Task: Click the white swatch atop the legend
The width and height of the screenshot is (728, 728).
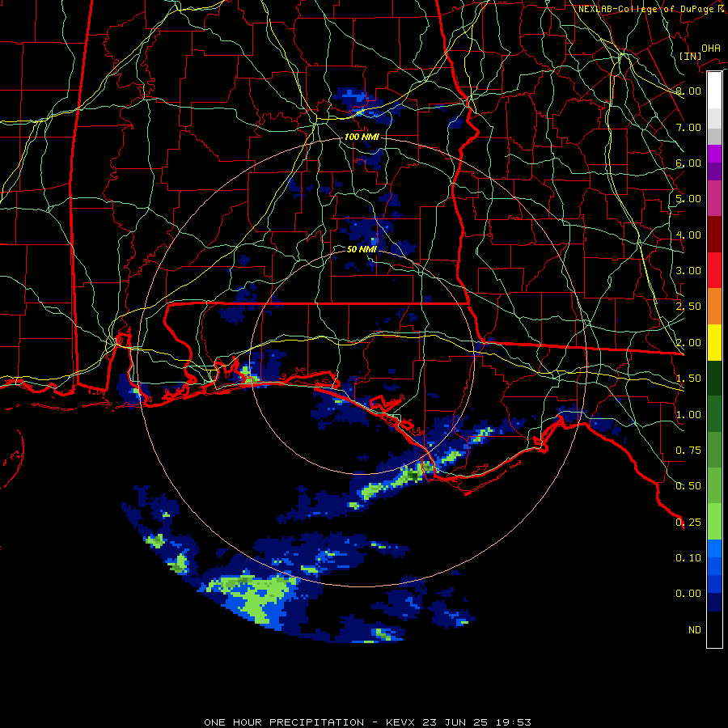Action: point(714,91)
